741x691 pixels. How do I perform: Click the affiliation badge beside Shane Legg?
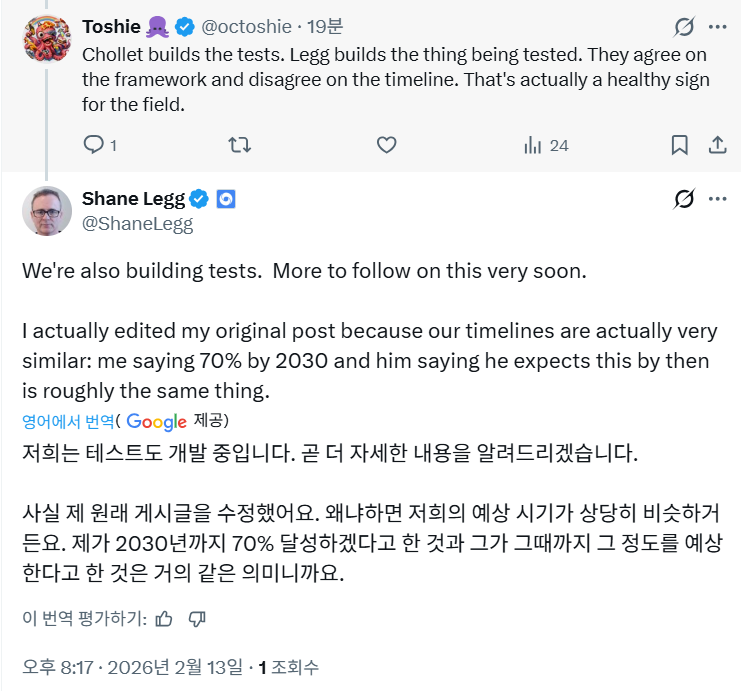tap(226, 199)
